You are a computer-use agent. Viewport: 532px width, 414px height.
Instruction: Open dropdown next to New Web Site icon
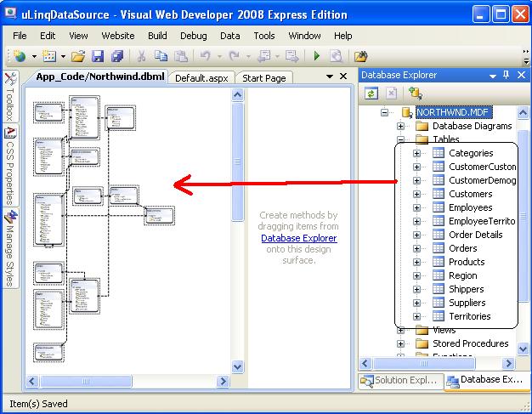point(34,56)
